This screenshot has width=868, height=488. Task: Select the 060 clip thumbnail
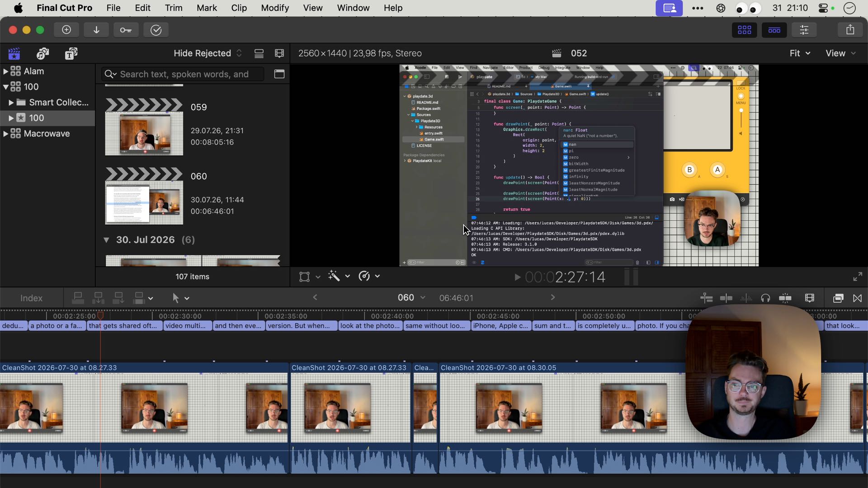coord(144,196)
